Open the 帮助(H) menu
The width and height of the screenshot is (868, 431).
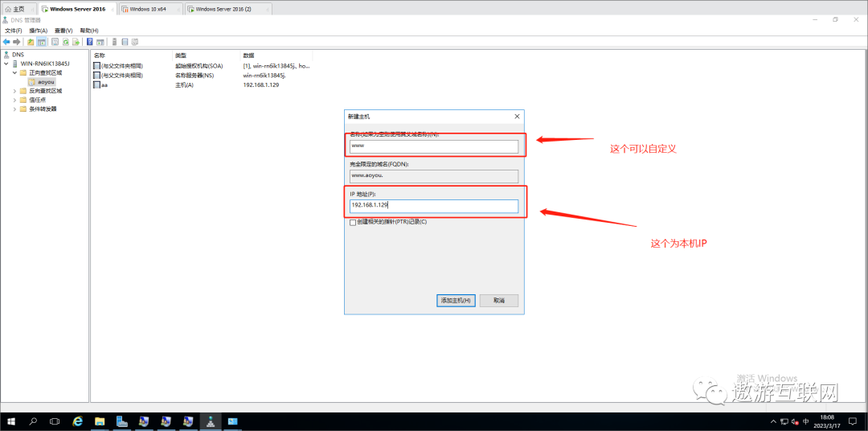click(89, 31)
